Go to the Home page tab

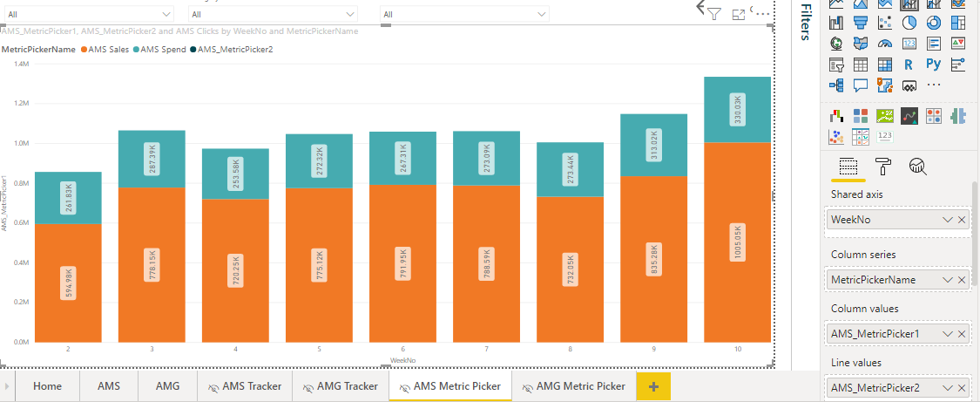[48, 386]
